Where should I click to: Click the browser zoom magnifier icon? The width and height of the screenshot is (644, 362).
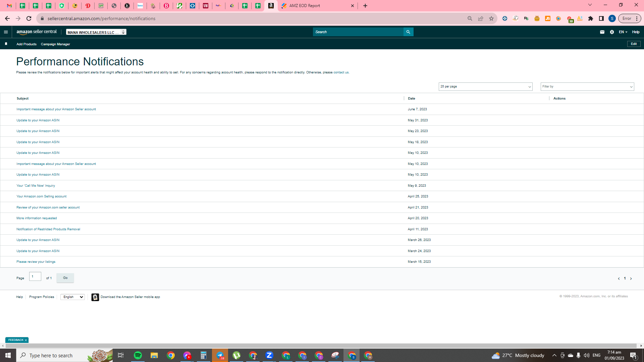[470, 18]
